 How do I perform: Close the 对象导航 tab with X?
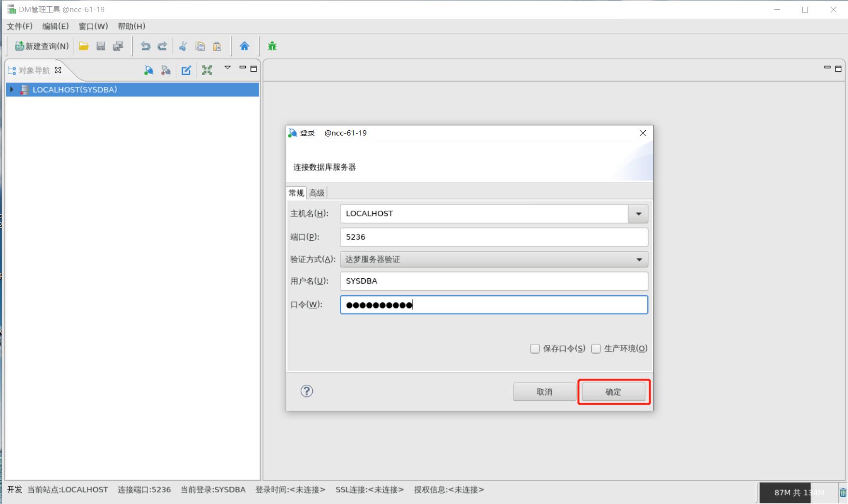point(58,70)
